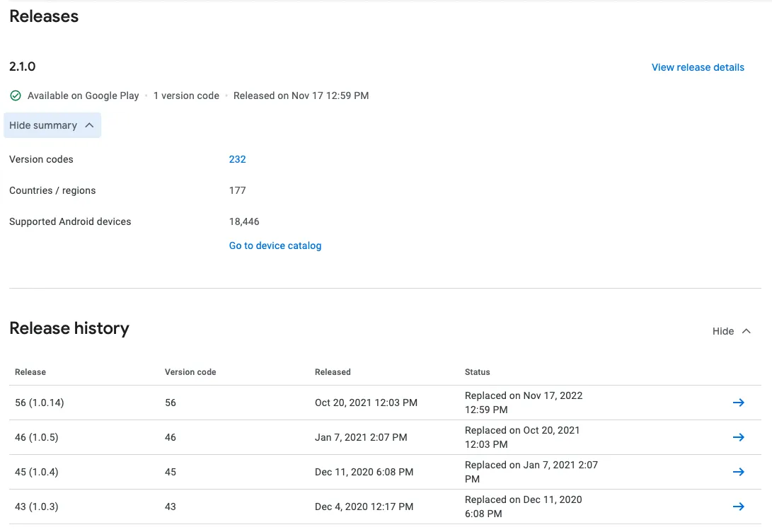The width and height of the screenshot is (772, 532).
Task: Collapse the Release history section with Hide
Action: (723, 331)
